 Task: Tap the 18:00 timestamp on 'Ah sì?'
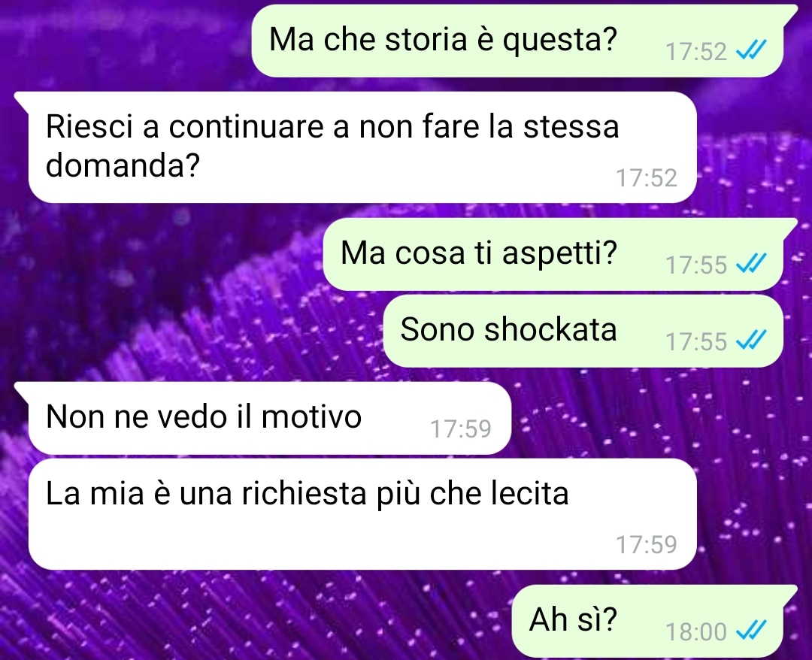tap(696, 631)
